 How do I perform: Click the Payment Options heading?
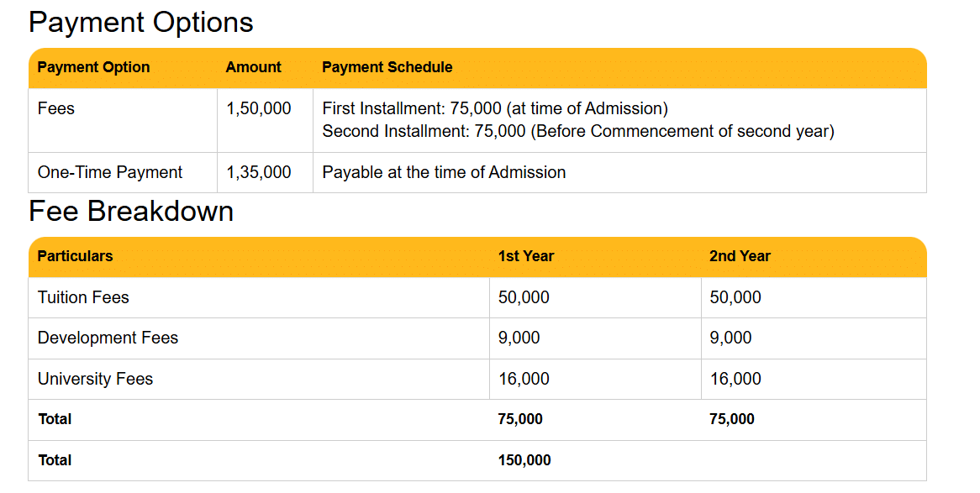(x=140, y=23)
